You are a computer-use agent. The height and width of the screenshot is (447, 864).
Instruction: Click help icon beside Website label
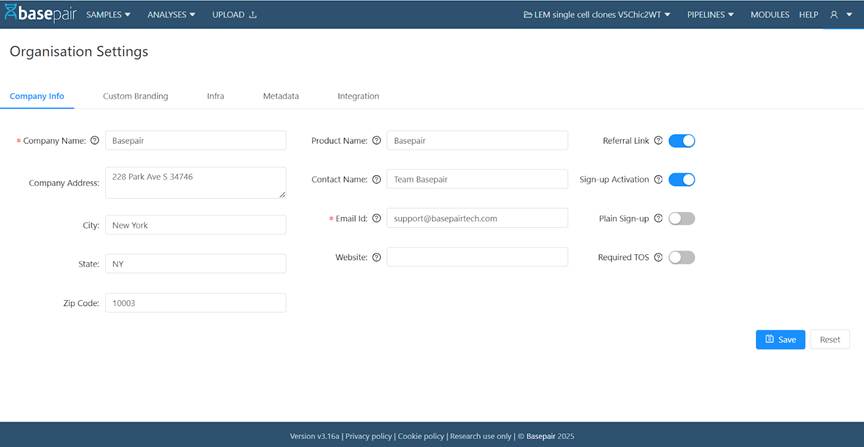click(x=376, y=257)
